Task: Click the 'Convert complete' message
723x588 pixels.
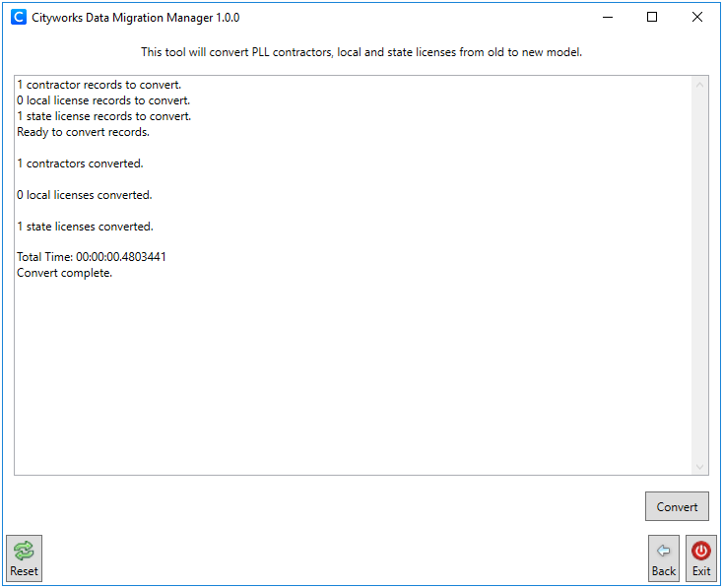Action: tap(65, 273)
